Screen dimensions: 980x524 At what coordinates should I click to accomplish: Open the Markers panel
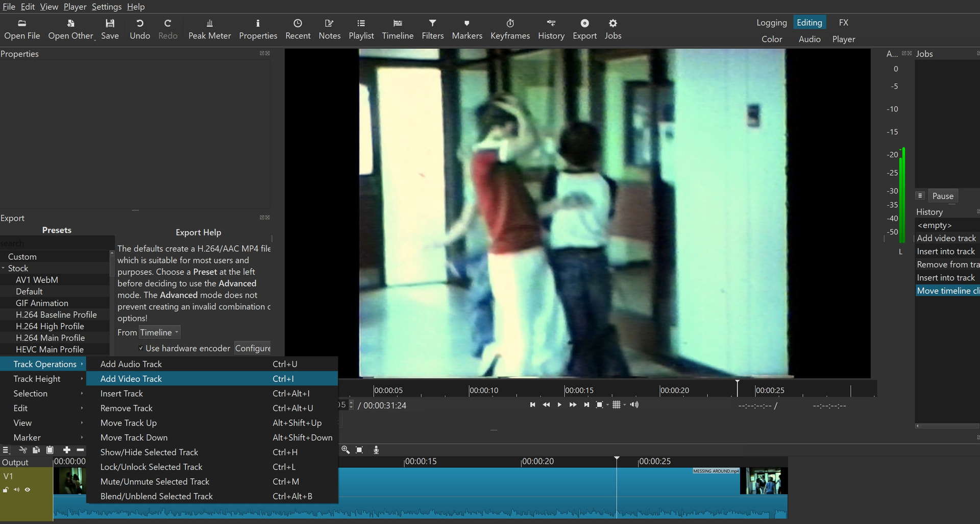(467, 29)
